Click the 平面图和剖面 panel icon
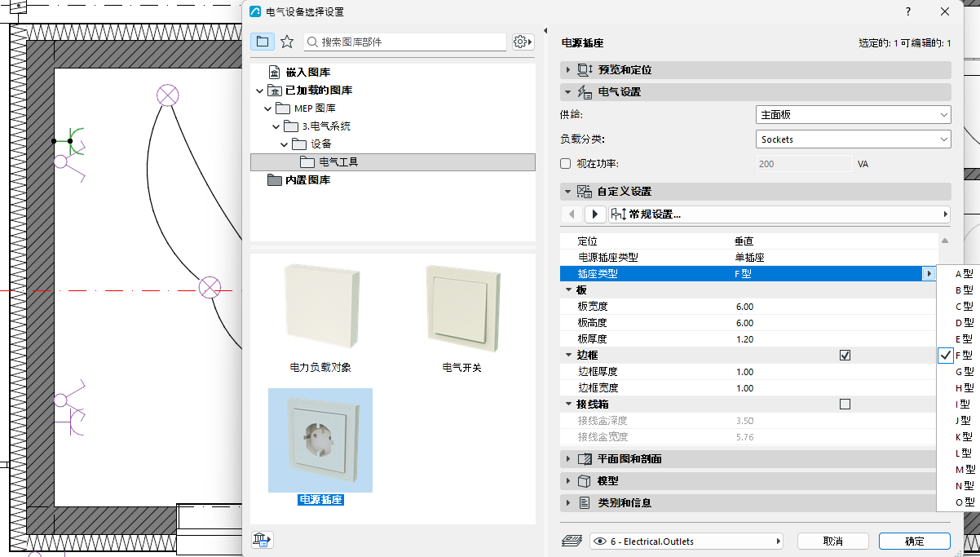The width and height of the screenshot is (980, 557). point(584,459)
